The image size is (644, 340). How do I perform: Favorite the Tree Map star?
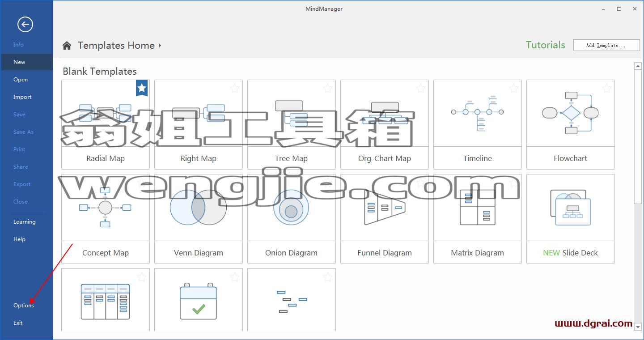[x=328, y=88]
